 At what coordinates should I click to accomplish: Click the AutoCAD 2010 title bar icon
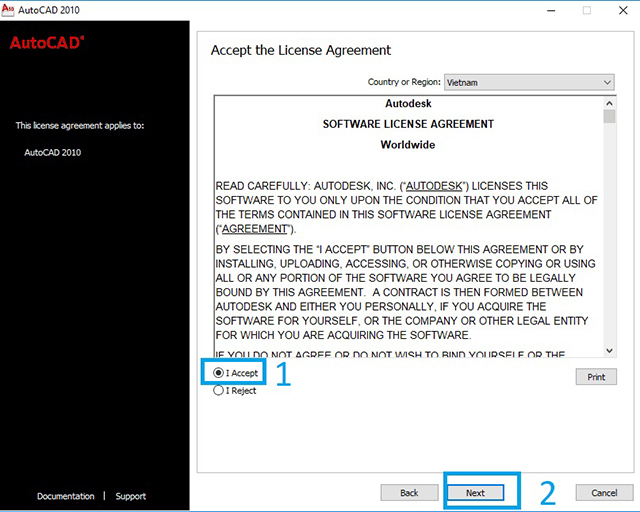tap(8, 10)
